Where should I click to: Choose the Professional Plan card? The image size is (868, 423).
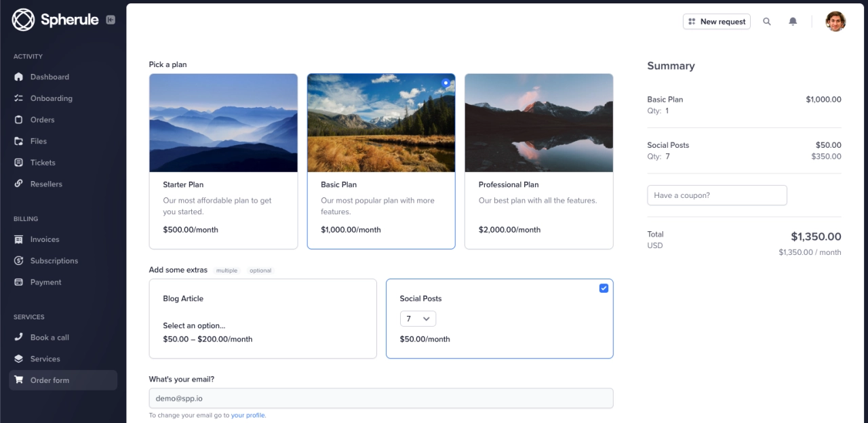pyautogui.click(x=539, y=161)
